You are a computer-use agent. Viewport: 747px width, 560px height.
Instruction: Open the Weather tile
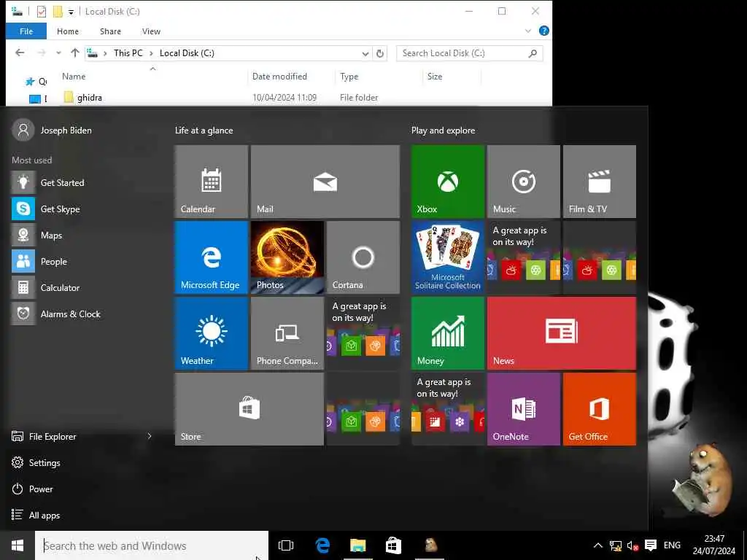pos(212,333)
